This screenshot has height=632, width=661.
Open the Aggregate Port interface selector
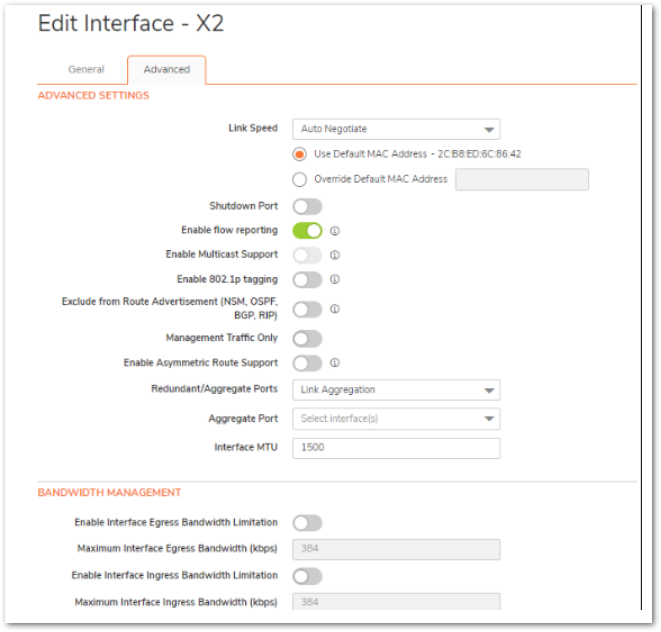point(396,419)
